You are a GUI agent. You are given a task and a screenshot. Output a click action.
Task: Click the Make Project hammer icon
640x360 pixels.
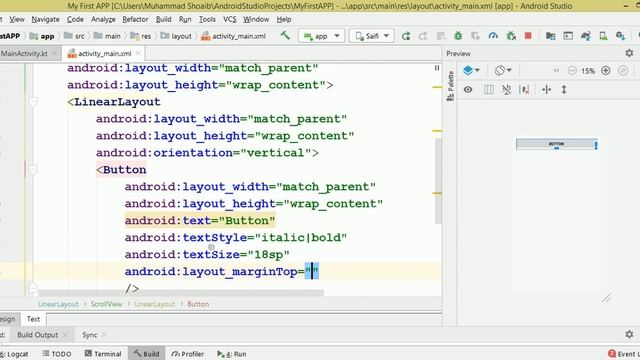[x=285, y=36]
